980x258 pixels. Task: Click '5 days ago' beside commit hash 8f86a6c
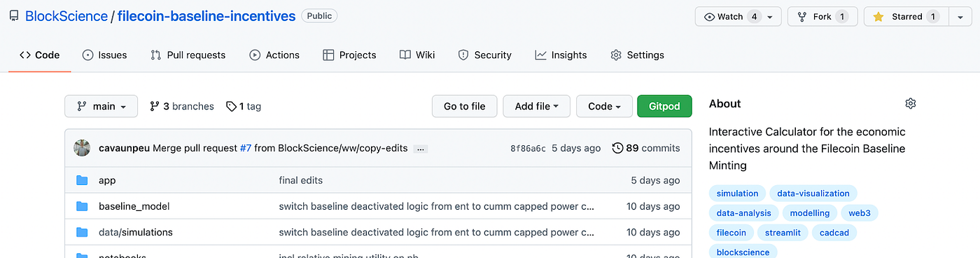(x=576, y=148)
